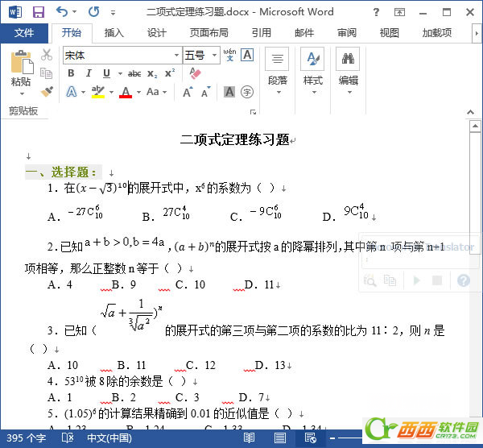Open Ribbon Display Options
The image size is (483, 448).
[399, 12]
